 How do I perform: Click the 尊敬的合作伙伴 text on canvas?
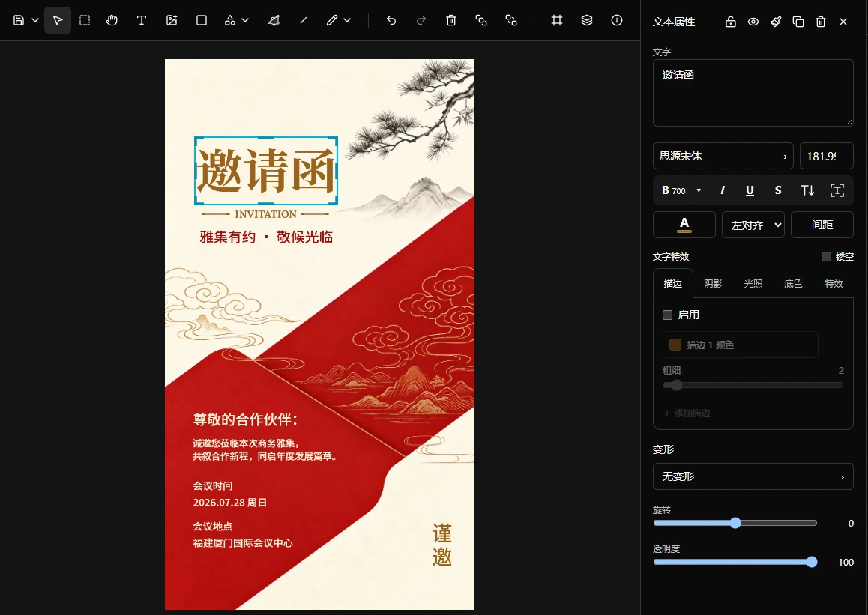coord(245,419)
